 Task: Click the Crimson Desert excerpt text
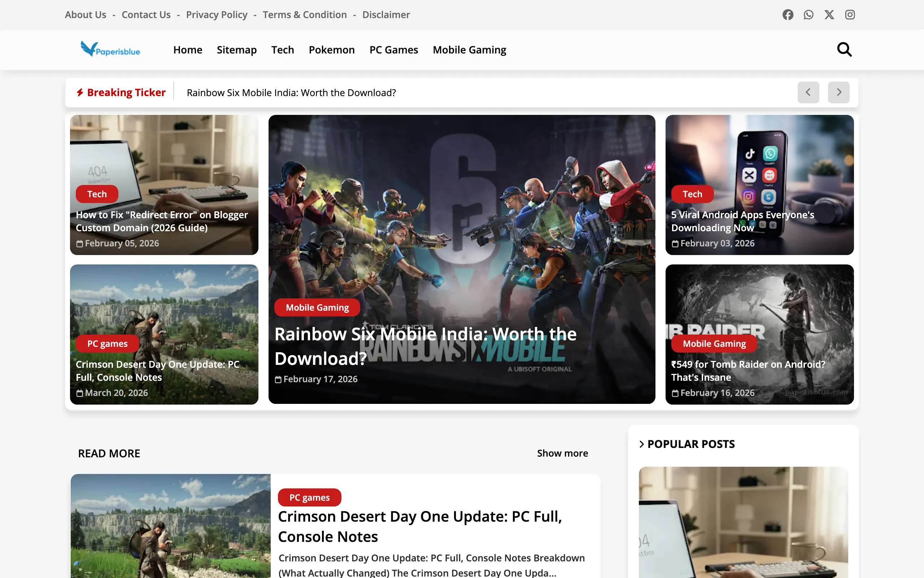click(431, 565)
